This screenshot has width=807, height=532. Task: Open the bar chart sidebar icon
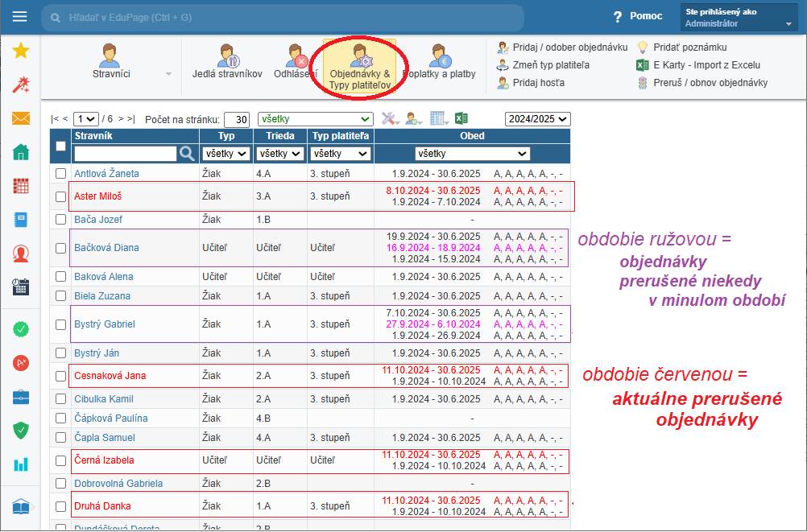tap(21, 464)
